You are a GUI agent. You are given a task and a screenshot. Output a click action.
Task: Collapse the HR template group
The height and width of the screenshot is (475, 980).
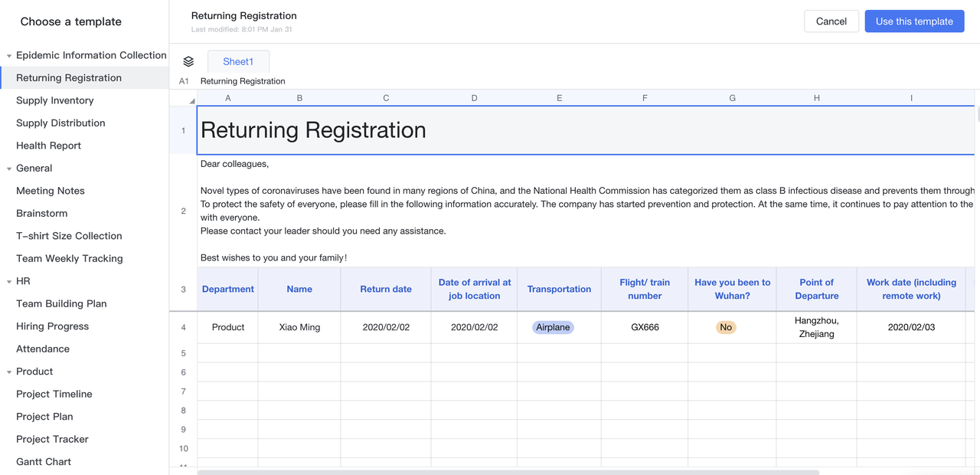pos(9,281)
